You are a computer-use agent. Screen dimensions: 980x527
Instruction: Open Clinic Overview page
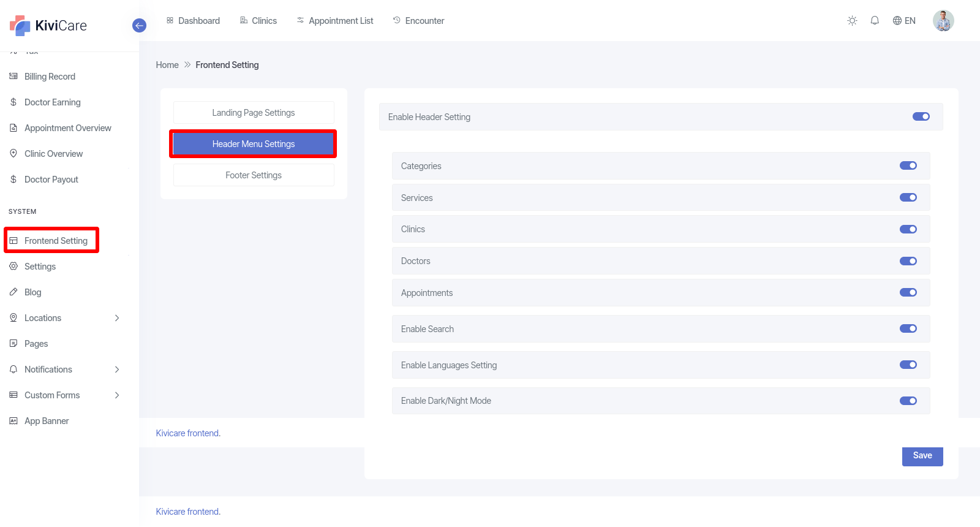coord(53,154)
